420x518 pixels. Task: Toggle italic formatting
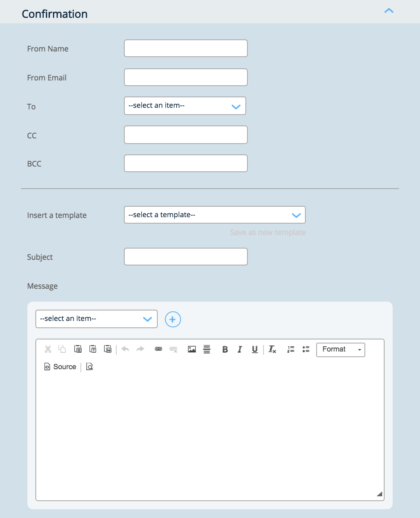point(240,349)
